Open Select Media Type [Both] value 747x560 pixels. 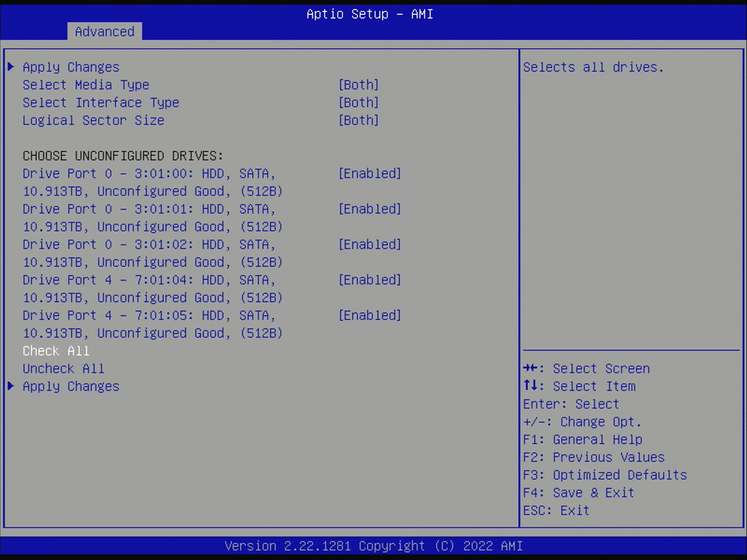pos(358,85)
